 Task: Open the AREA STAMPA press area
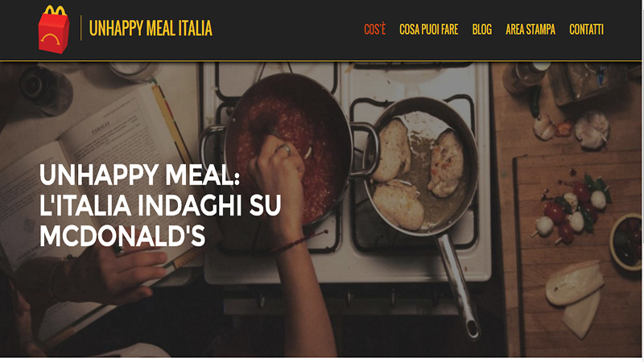tap(530, 30)
